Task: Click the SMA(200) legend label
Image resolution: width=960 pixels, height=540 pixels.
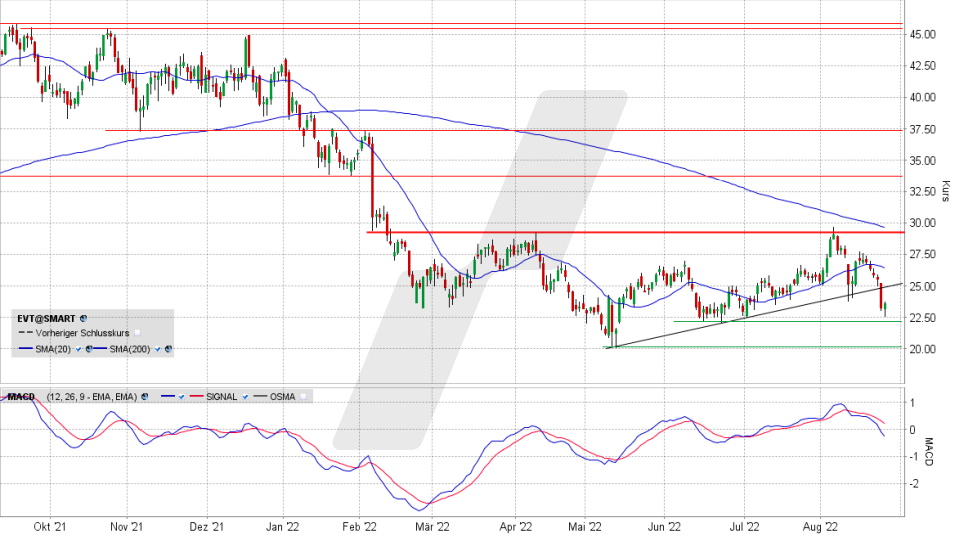Action: tap(130, 349)
